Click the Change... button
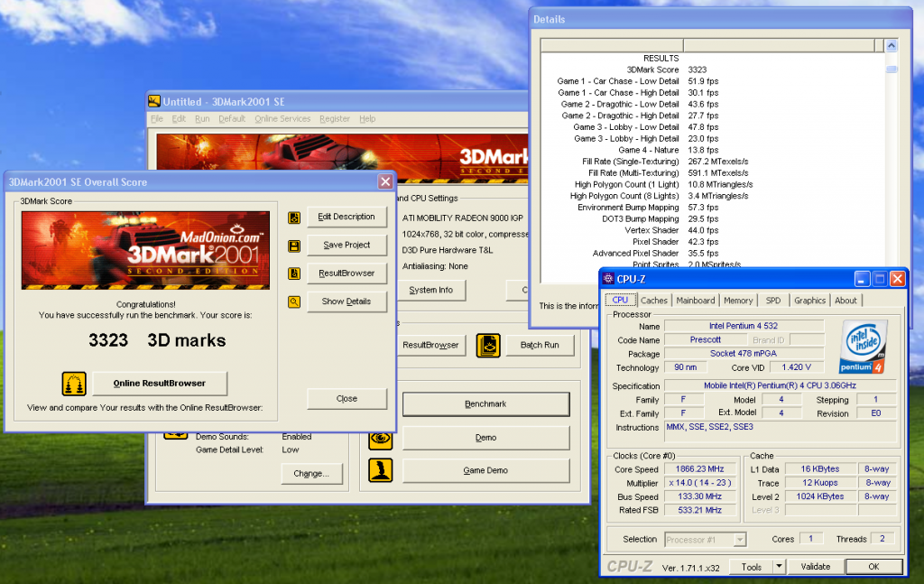Viewport: 924px width, 584px height. [x=311, y=474]
